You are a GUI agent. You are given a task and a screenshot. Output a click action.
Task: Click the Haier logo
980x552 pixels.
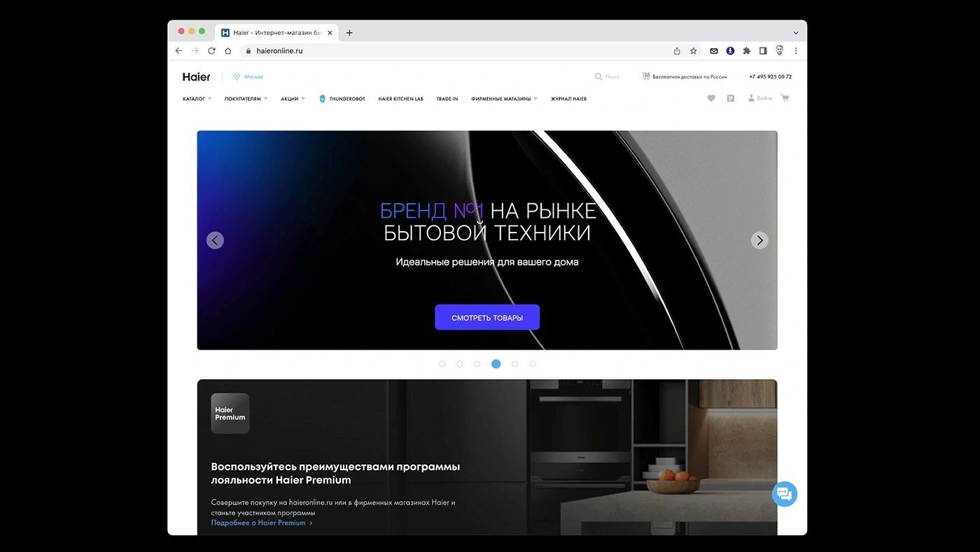coord(197,77)
